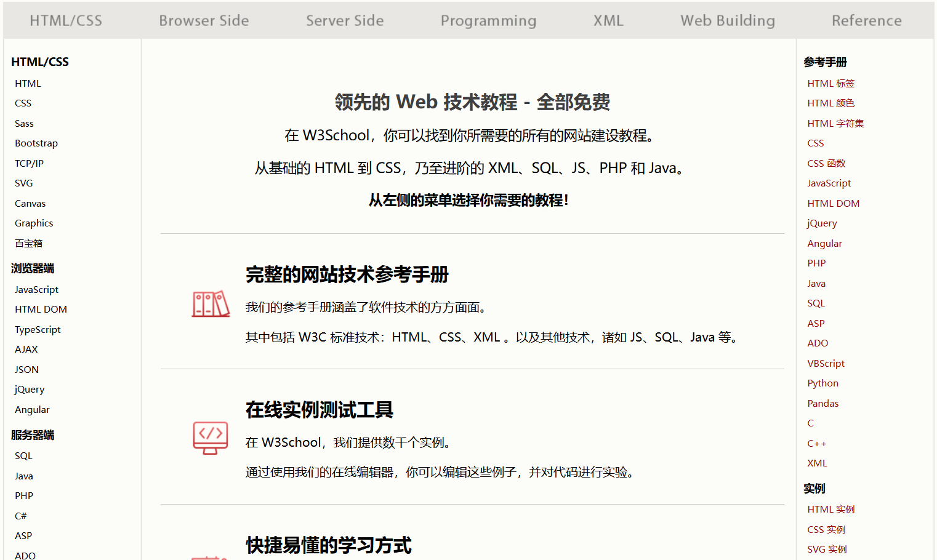The height and width of the screenshot is (560, 937).
Task: Open the TCP/IP tutorial
Action: pos(29,163)
